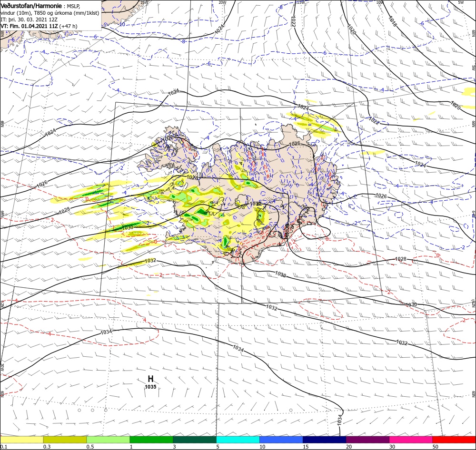
Task: Click the yellow 0.1 precipitation legend swatch
Action: (22, 440)
